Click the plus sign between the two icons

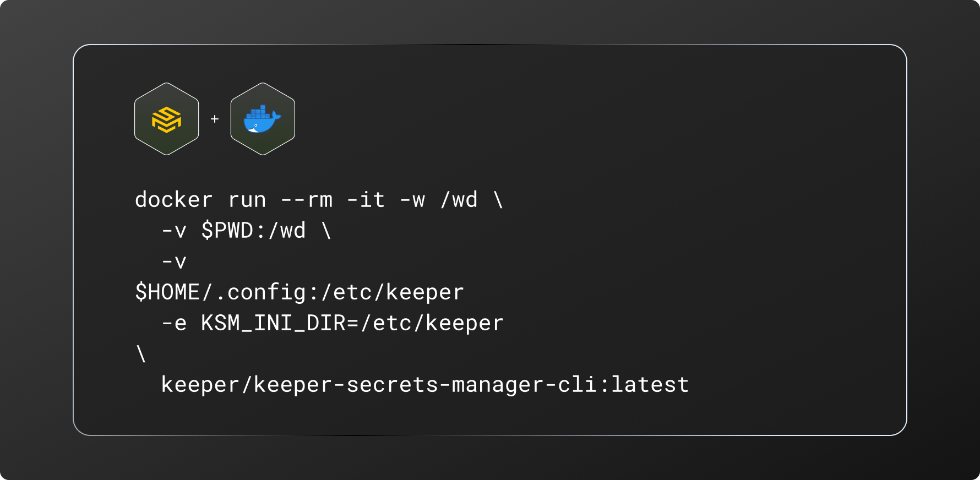click(215, 119)
